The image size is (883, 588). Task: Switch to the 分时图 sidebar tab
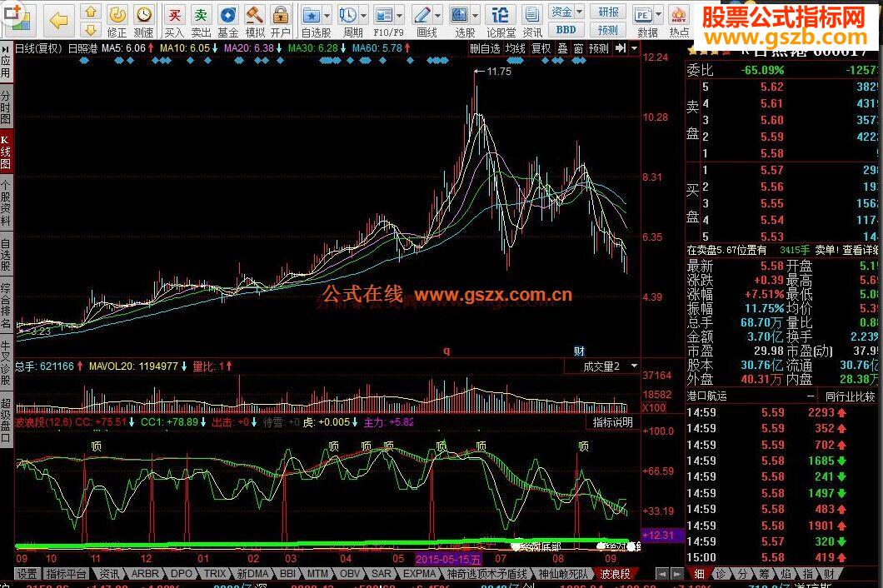click(6, 107)
